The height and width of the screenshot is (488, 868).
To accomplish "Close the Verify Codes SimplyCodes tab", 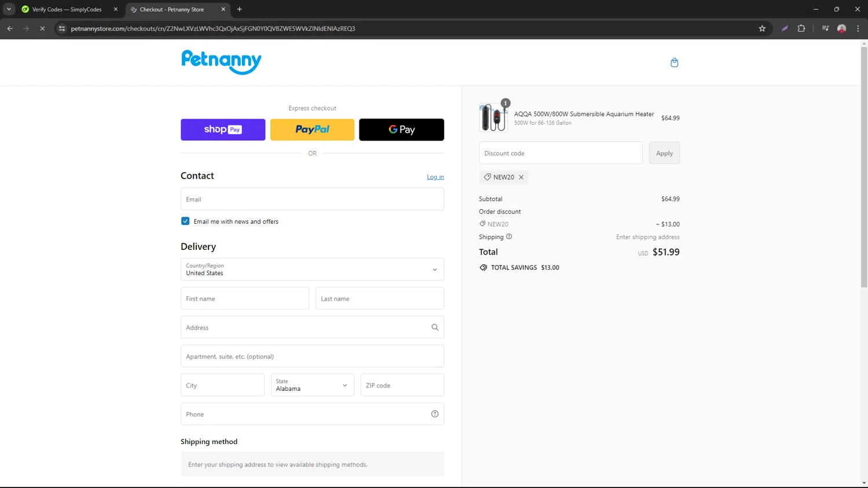I will click(116, 9).
